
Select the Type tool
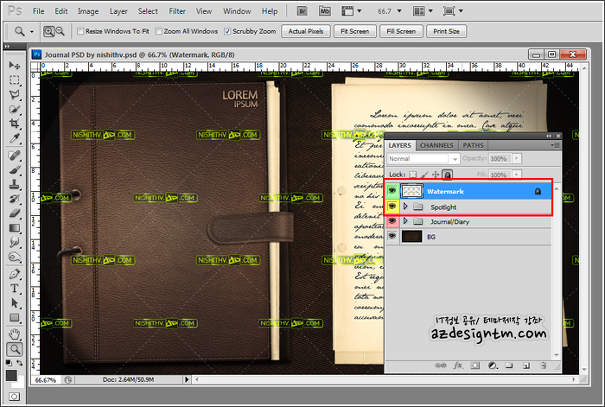click(x=14, y=288)
